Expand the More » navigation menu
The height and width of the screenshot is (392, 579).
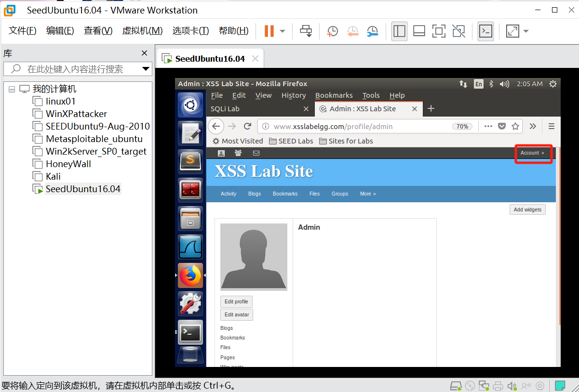(368, 194)
